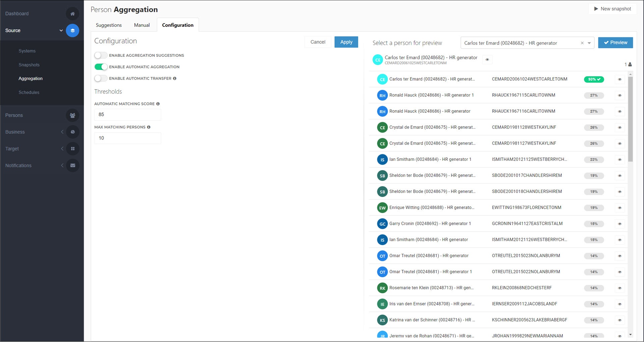The width and height of the screenshot is (644, 342).
Task: Clear the selected preview person with X
Action: point(582,43)
